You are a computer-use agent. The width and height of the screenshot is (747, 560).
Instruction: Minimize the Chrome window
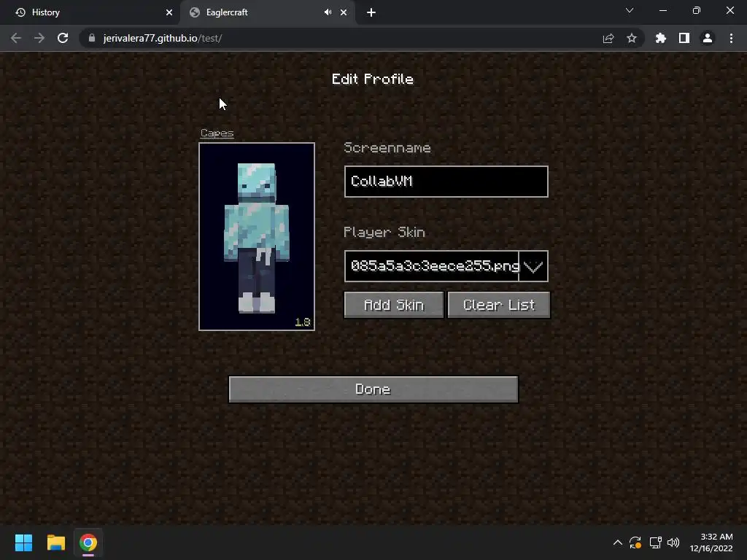click(x=662, y=10)
